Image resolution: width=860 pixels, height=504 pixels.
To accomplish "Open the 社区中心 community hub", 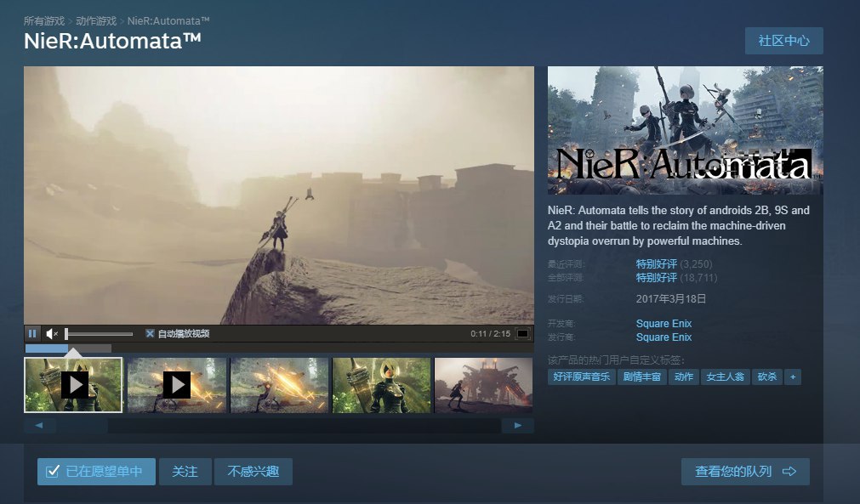I will coord(783,41).
